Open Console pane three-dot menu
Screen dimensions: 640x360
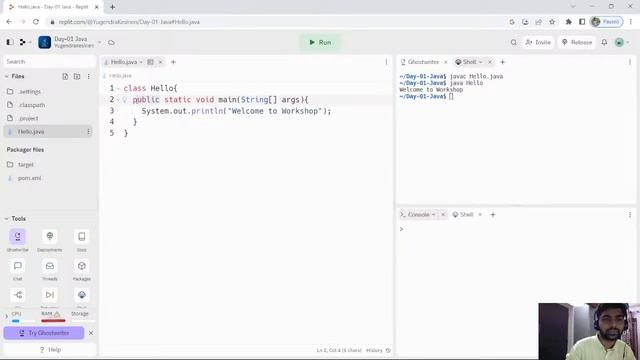630,214
